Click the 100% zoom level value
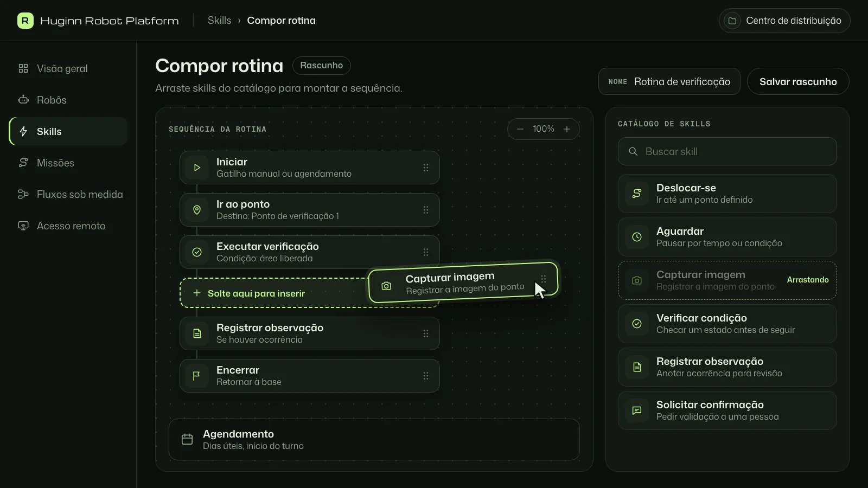Viewport: 868px width, 488px height. coord(544,129)
